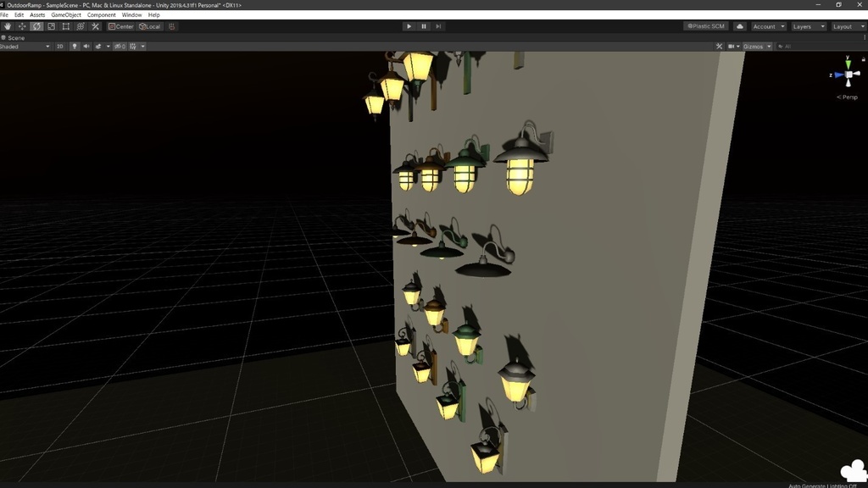Click green Y axis gizmo cone
Image resolution: width=868 pixels, height=488 pixels.
(848, 64)
